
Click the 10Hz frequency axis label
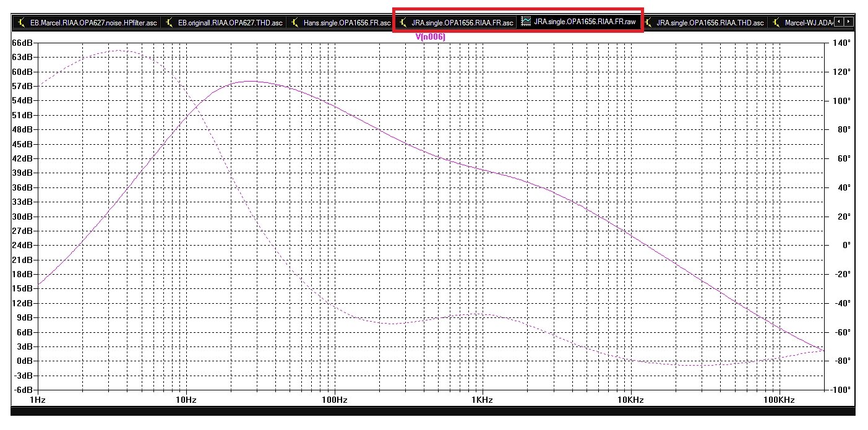click(186, 400)
